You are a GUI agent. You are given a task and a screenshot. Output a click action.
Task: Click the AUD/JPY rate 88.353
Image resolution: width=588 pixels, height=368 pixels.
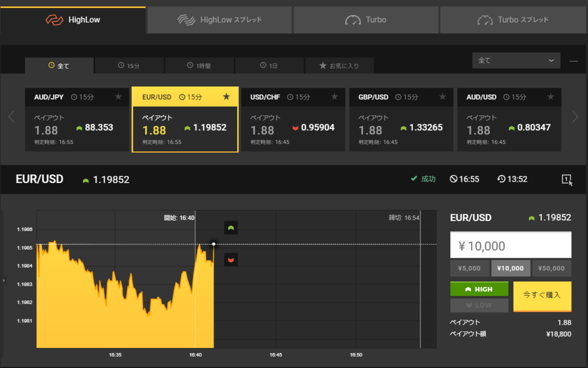point(99,127)
